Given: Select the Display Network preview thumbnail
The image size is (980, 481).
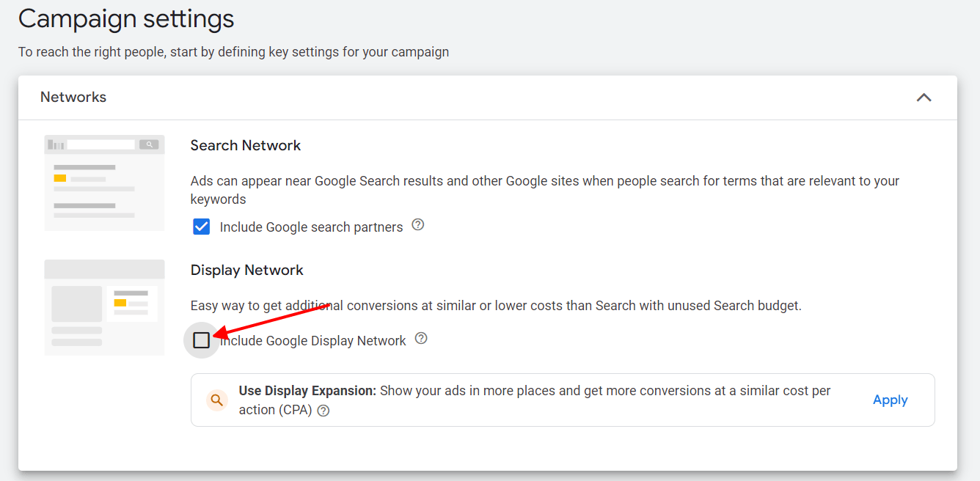Looking at the screenshot, I should coord(104,307).
